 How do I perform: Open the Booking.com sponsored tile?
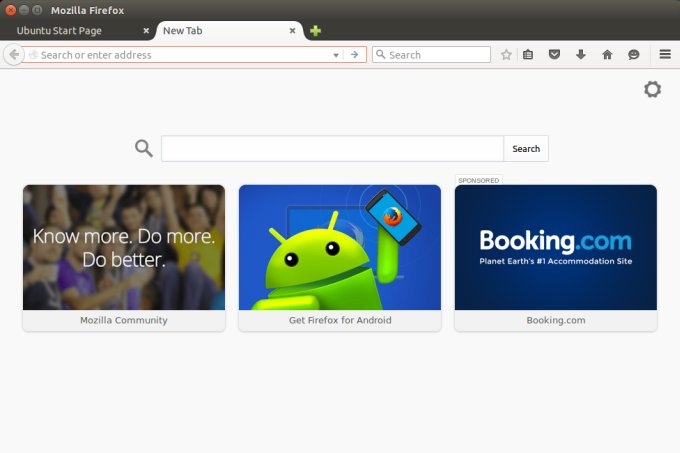[x=556, y=258]
